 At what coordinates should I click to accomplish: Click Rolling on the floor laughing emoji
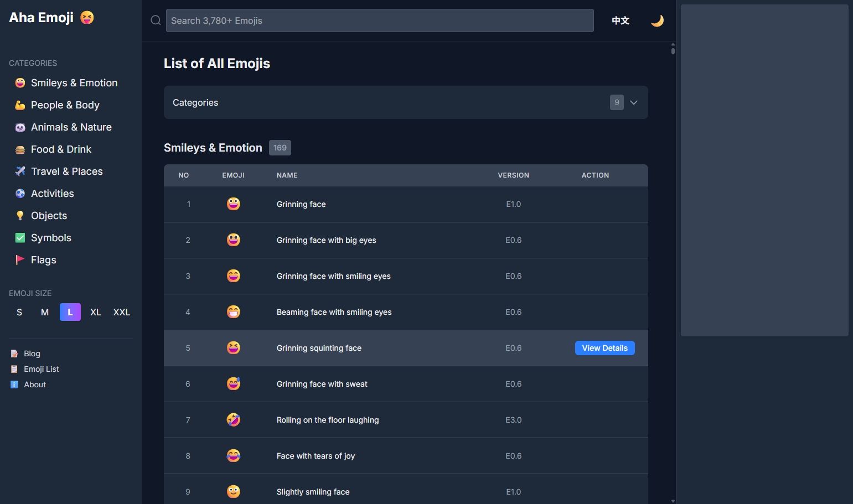[234, 420]
